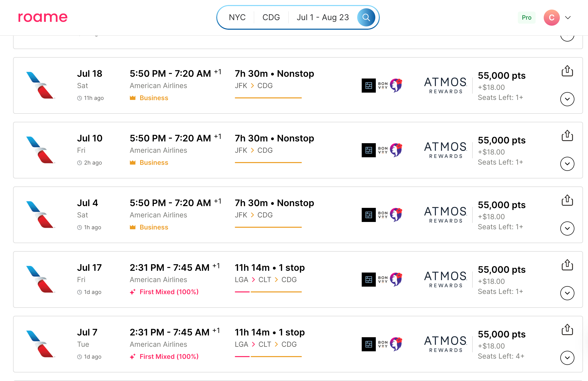Select the NYC origin field
Screen dimensions: 588x381
click(237, 17)
